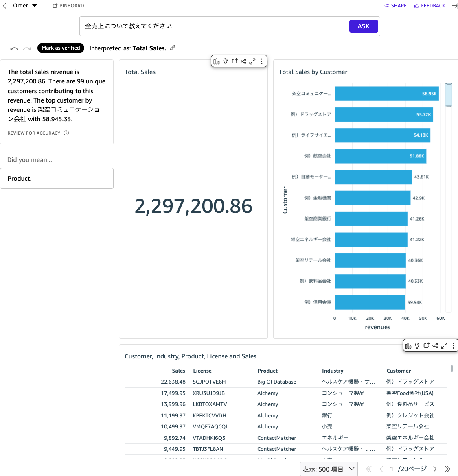The image size is (458, 476).
Task: Undo the last search change
Action: [14, 48]
